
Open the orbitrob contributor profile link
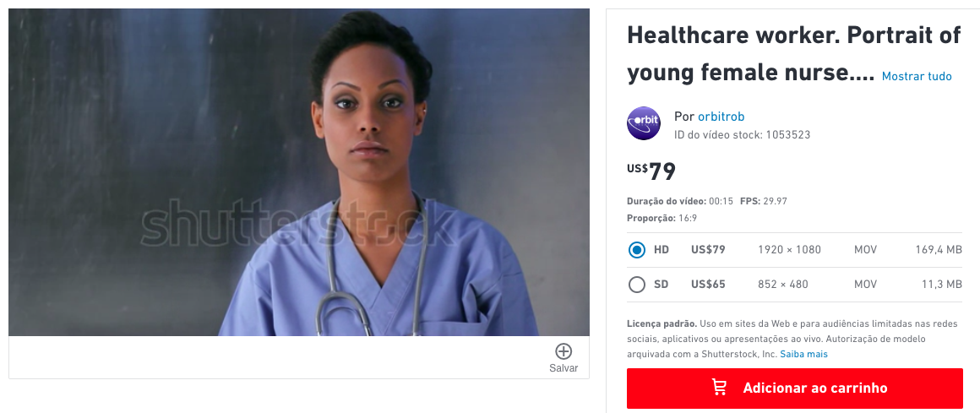[x=721, y=117]
